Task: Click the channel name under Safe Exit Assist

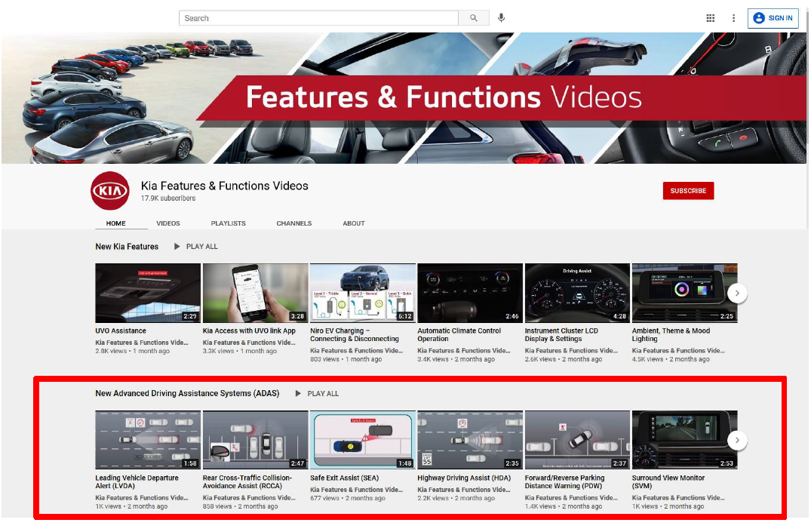Action: click(x=356, y=490)
